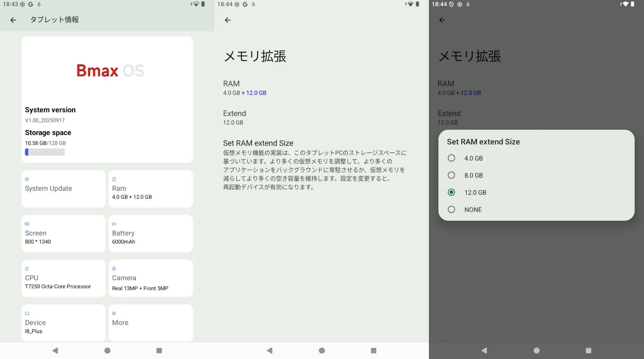The image size is (644, 359).
Task: Tap the storage space usage bar
Action: coord(45,152)
